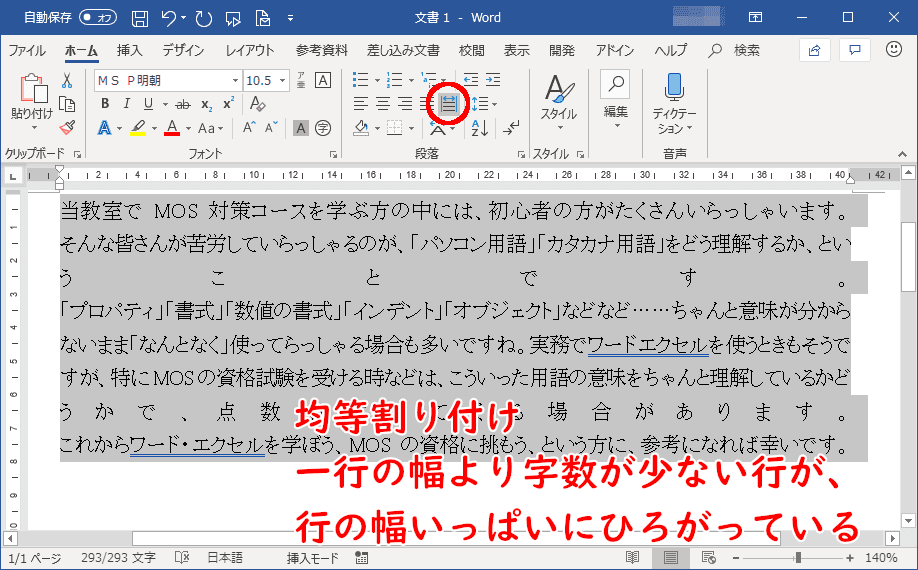Click the Save floppy disk icon

point(140,17)
